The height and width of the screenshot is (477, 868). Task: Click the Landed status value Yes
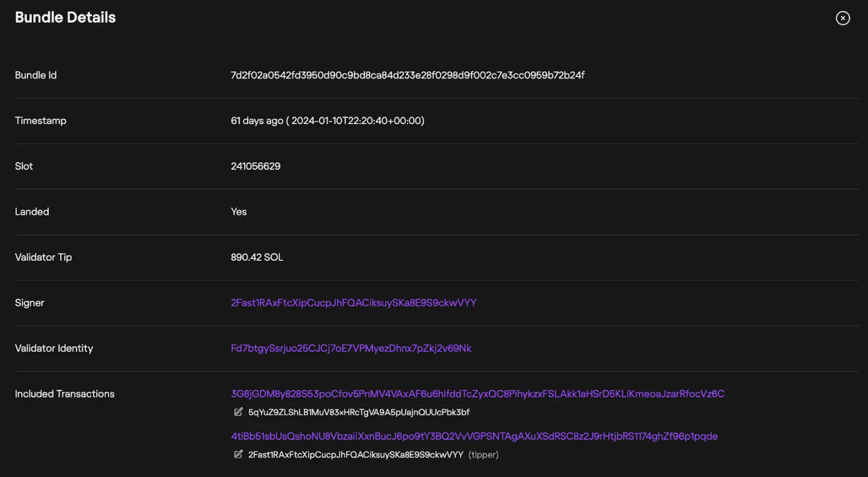[239, 211]
